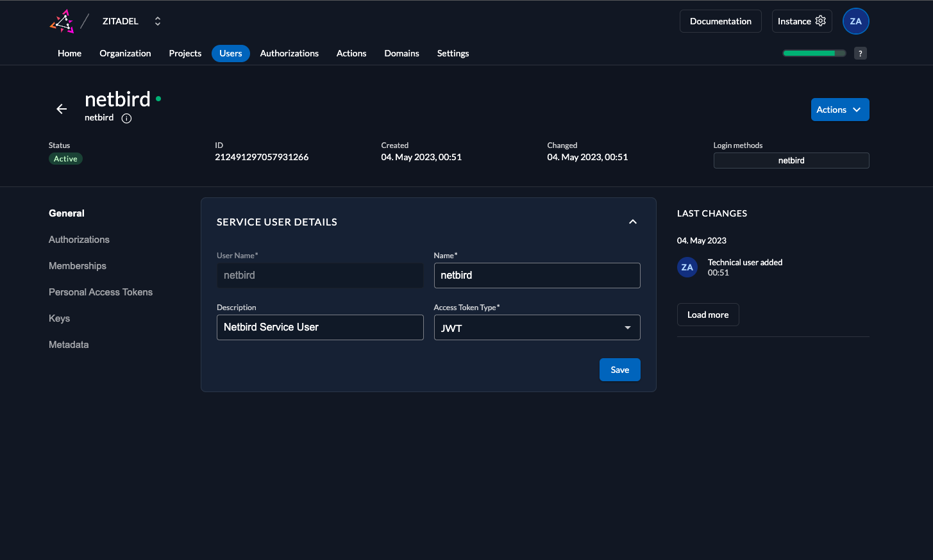Click the green onboarding progress bar
The height and width of the screenshot is (560, 933).
[813, 53]
